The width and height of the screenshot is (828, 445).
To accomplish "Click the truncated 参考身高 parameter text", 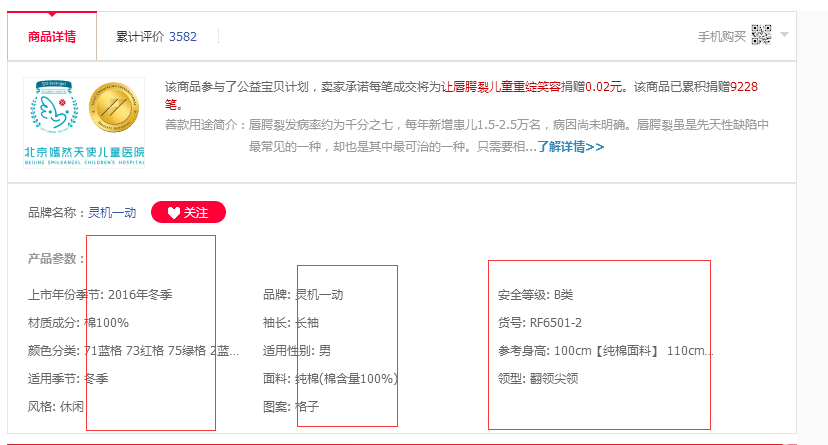I will coord(606,351).
